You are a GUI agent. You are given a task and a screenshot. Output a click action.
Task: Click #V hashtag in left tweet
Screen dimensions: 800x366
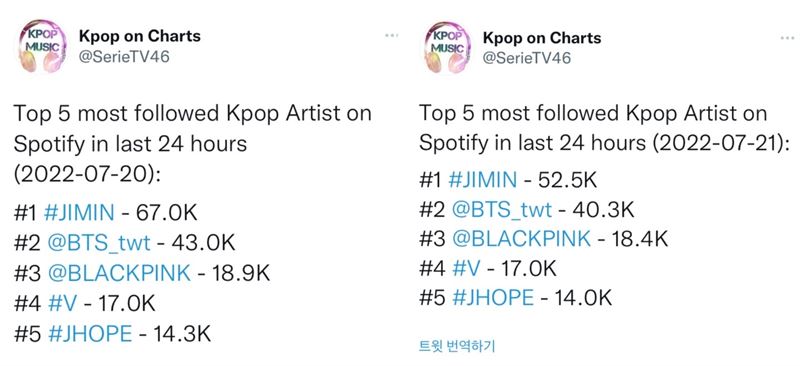[62, 303]
